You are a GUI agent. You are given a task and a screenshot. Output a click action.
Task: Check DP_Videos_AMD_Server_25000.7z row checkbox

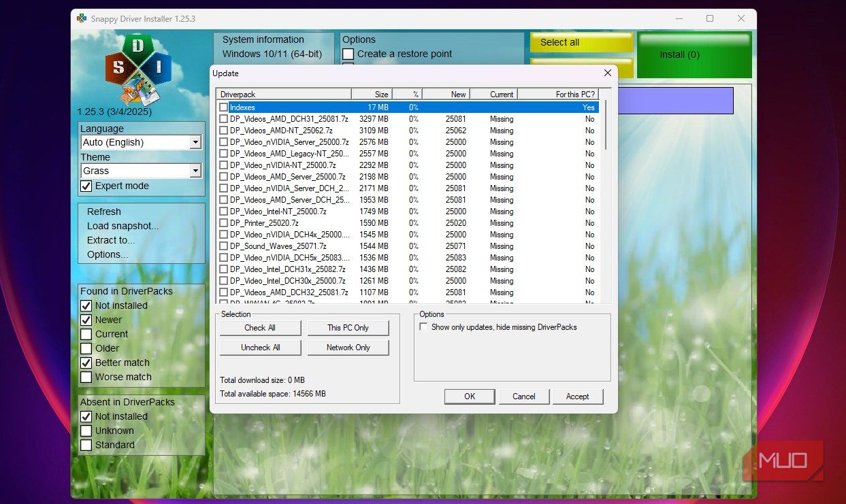pyautogui.click(x=223, y=177)
